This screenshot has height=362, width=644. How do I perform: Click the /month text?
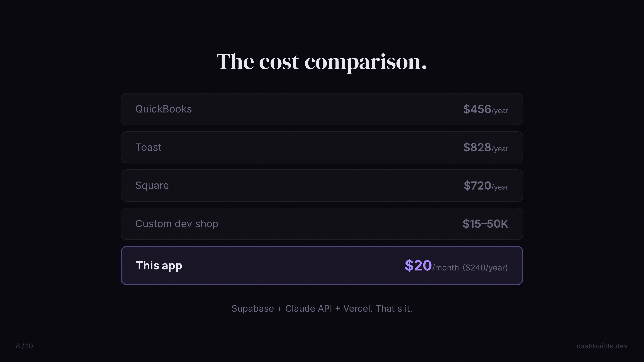445,268
